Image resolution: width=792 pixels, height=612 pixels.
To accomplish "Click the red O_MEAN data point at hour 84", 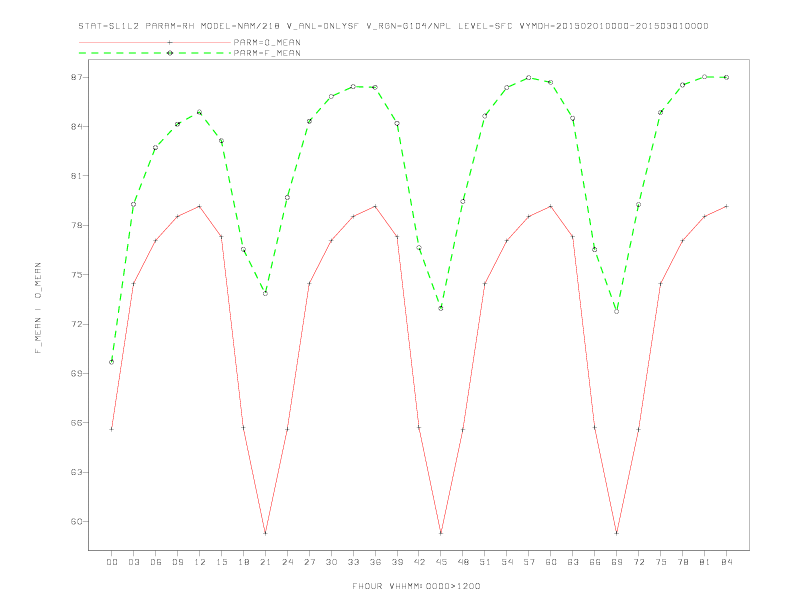I will tap(726, 206).
